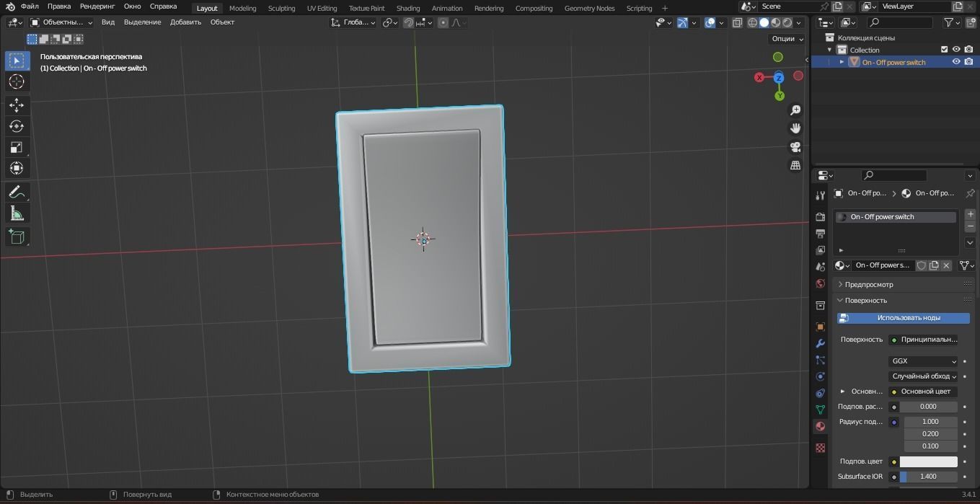980x504 pixels.
Task: Open the Edit (Правка) menu
Action: (59, 6)
